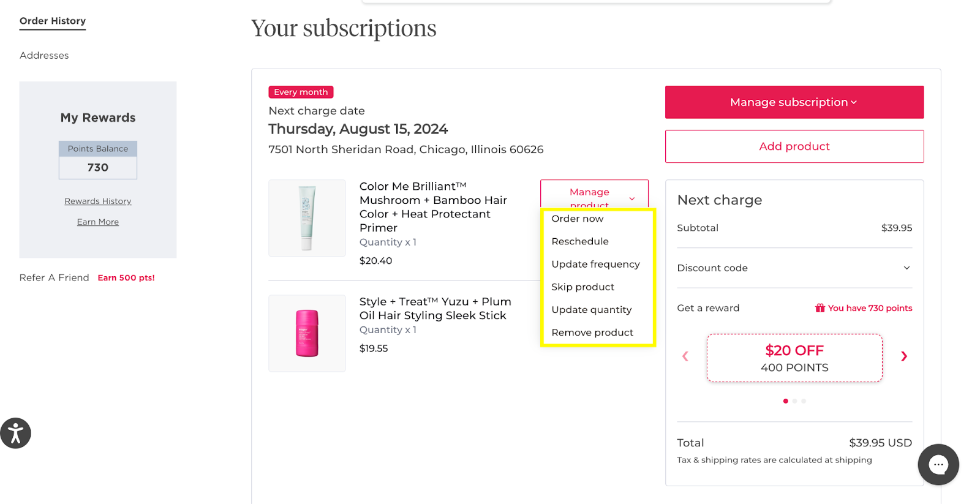Select Reschedule menu option
The width and height of the screenshot is (980, 504).
(x=579, y=241)
